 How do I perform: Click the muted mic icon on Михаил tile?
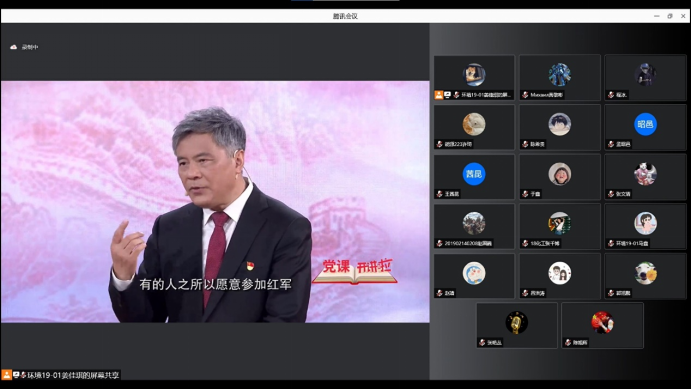[x=525, y=95]
